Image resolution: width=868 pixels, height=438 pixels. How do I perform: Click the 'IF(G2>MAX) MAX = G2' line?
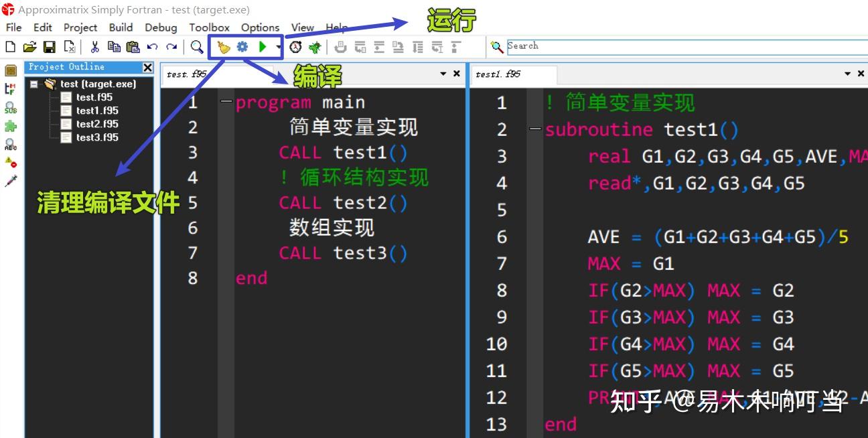[691, 290]
